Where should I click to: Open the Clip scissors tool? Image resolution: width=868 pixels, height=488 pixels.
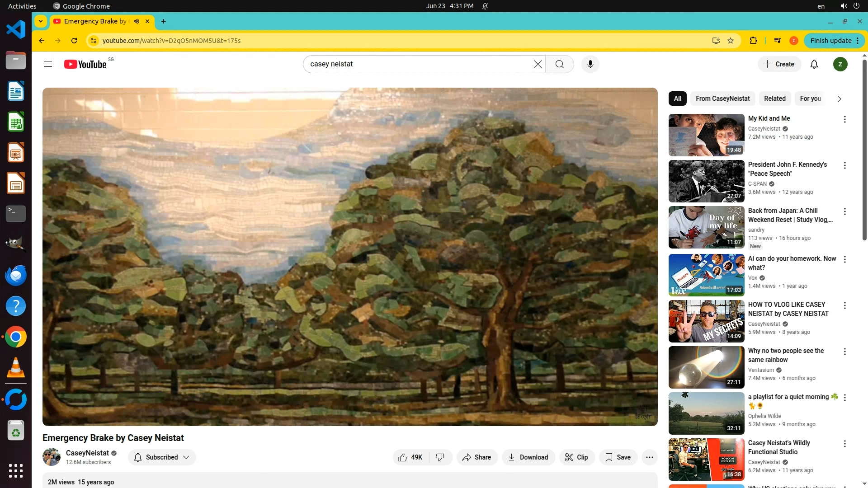point(576,457)
